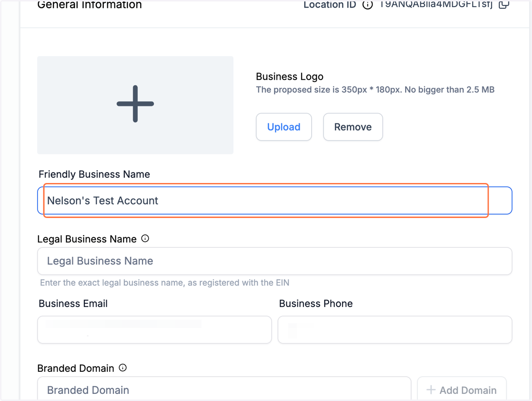Click the info icon next to Location ID
Screen dimensions: 532x401
pos(367,5)
